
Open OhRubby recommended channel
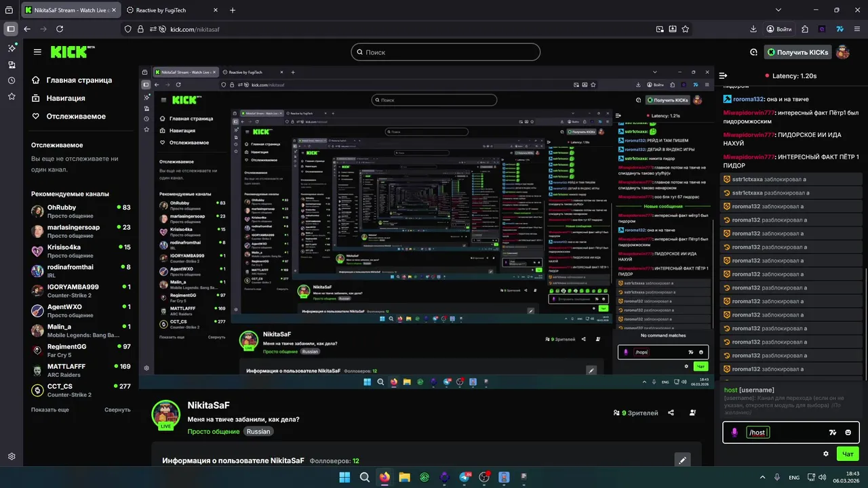point(81,211)
